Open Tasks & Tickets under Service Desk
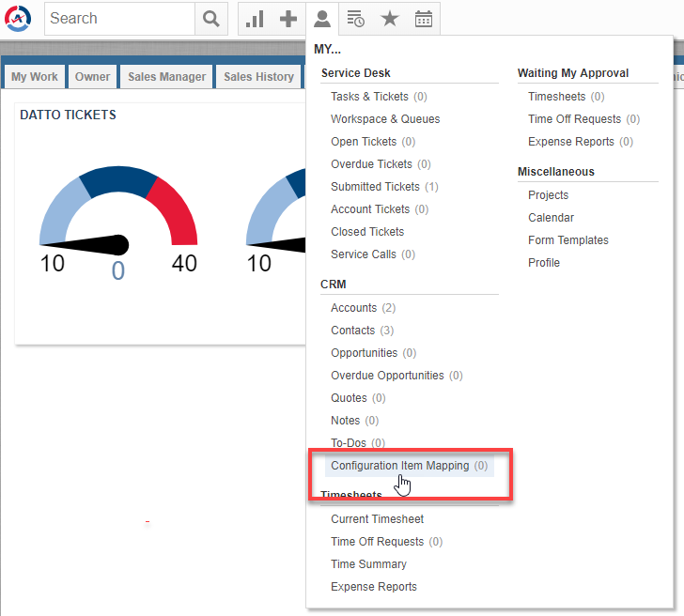 (x=369, y=97)
